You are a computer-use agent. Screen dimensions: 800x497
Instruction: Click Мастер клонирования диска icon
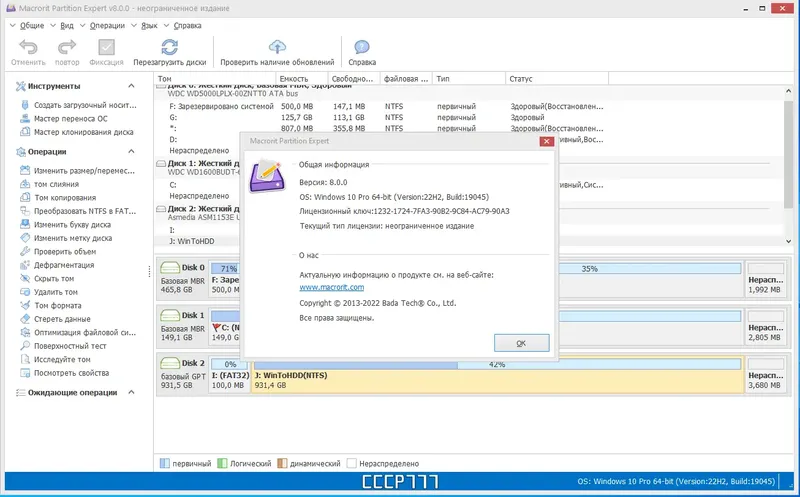(24, 132)
